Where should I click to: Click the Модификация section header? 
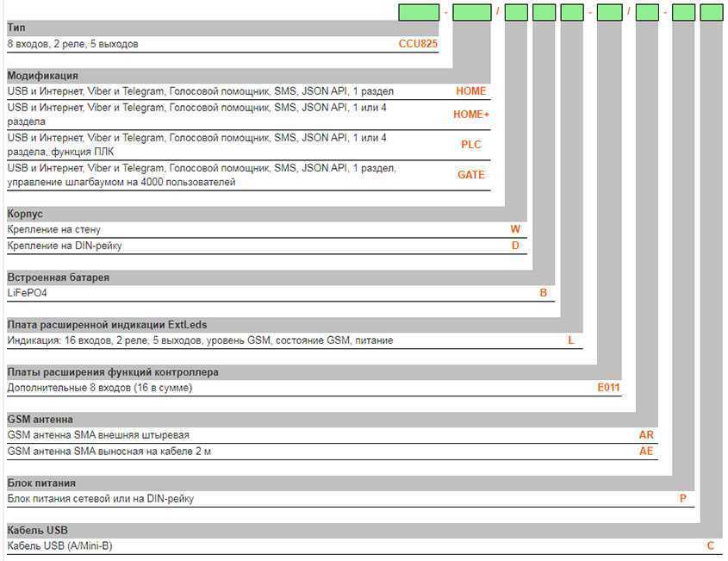43,76
